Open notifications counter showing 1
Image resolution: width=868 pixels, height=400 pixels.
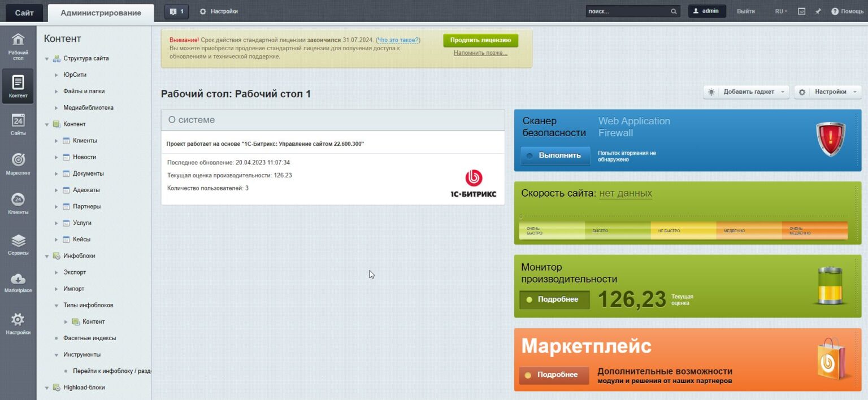[176, 11]
